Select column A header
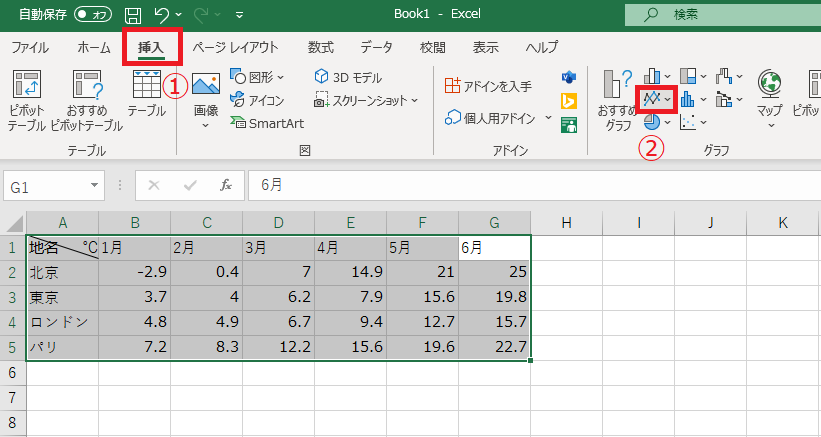The height and width of the screenshot is (437, 821). click(x=62, y=223)
